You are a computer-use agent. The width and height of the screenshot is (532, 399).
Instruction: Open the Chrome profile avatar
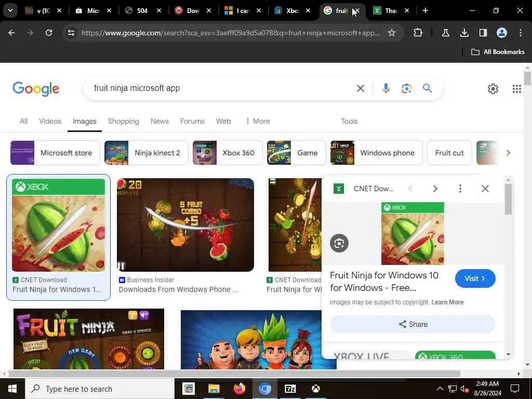click(x=502, y=33)
